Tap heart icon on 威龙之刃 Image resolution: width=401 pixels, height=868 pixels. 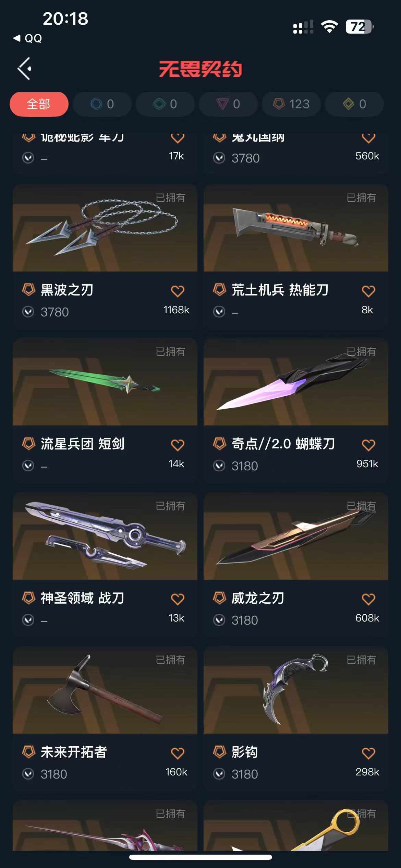pyautogui.click(x=368, y=599)
